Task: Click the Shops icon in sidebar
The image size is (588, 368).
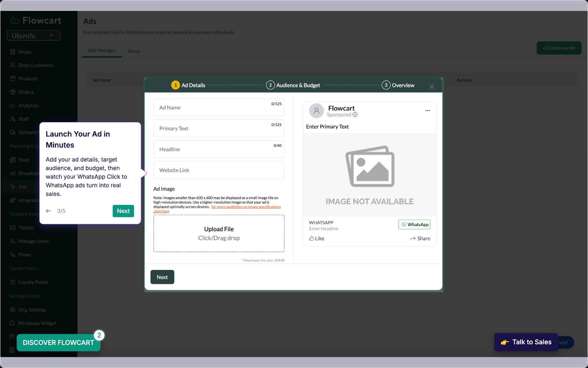Action: pos(13,52)
